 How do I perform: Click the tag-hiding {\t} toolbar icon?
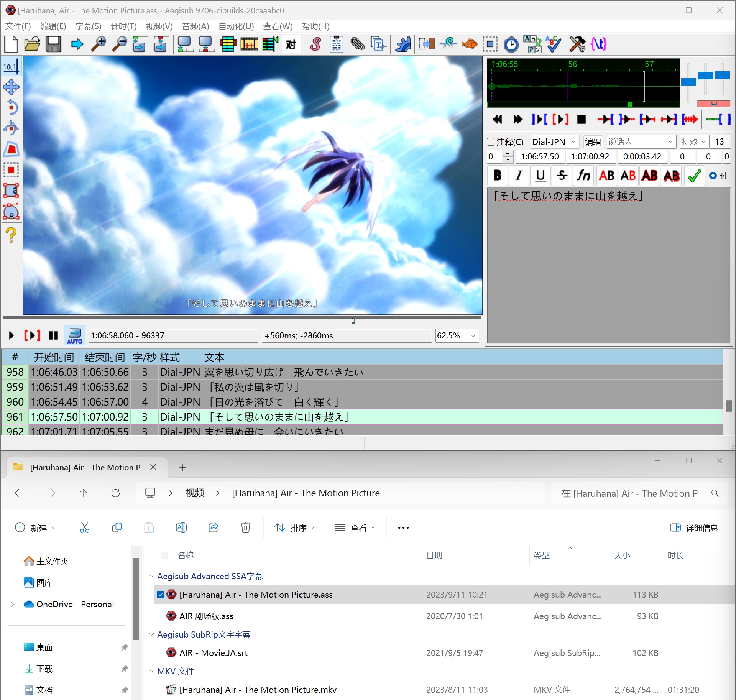coord(599,44)
